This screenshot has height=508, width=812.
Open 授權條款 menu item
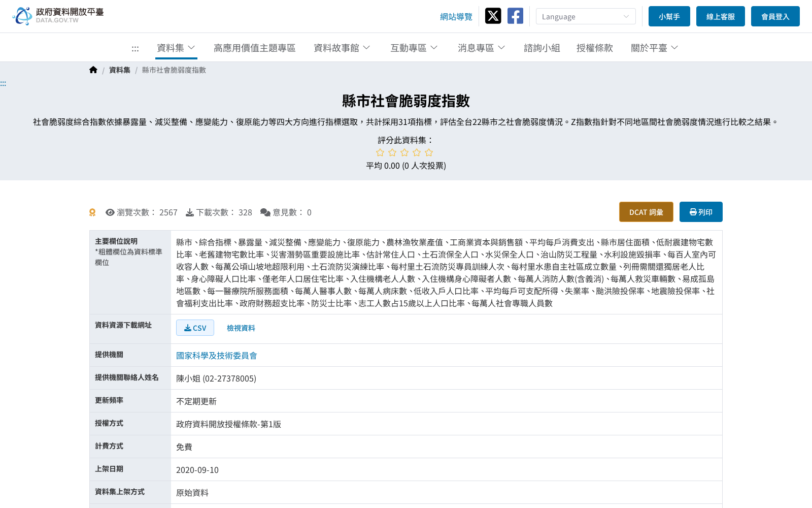[x=595, y=48]
